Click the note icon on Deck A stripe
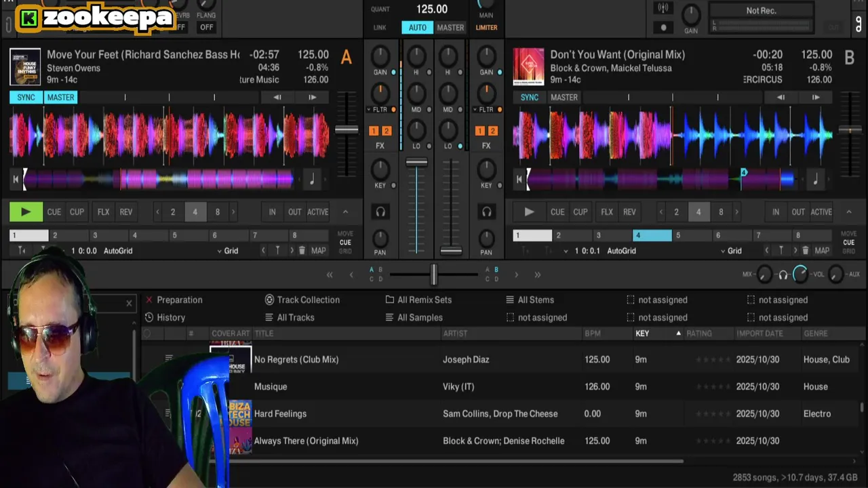868x488 pixels. [312, 180]
